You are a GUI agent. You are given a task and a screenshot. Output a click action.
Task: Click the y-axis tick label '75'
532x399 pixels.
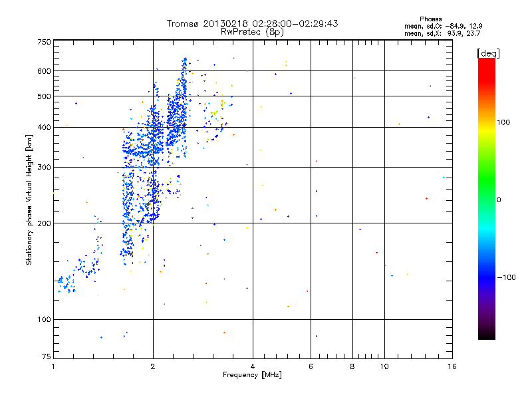click(x=47, y=356)
